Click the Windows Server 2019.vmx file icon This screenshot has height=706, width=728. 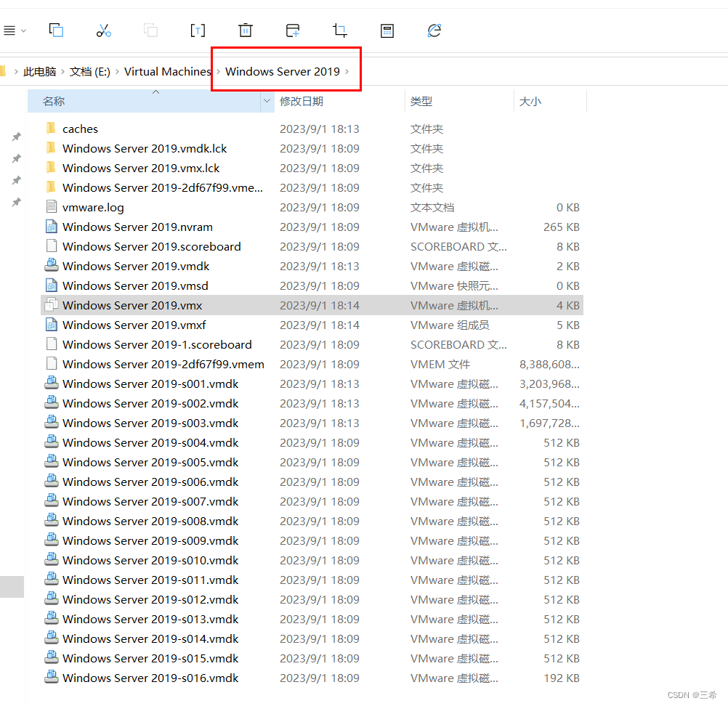pyautogui.click(x=52, y=305)
